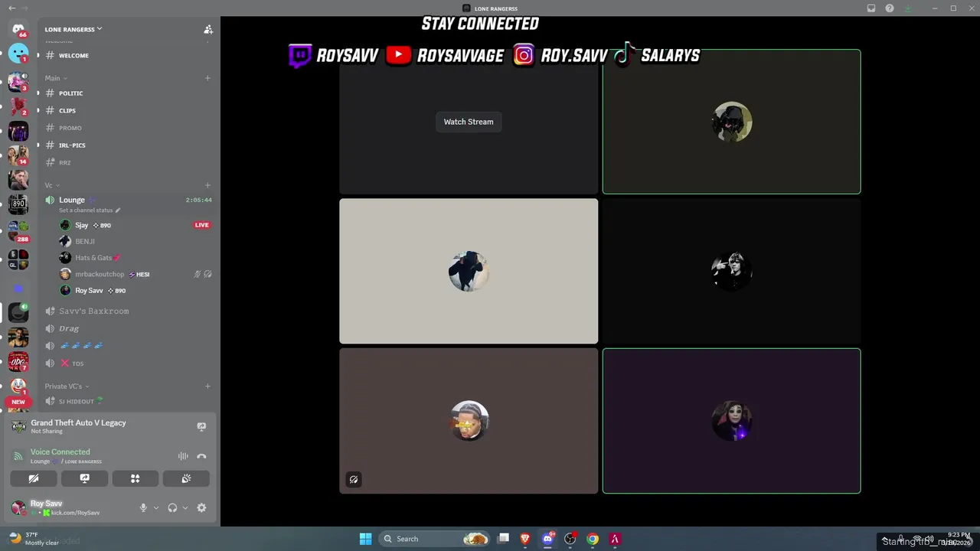Toggle camera on in voice panel
980x551 pixels.
[34, 478]
